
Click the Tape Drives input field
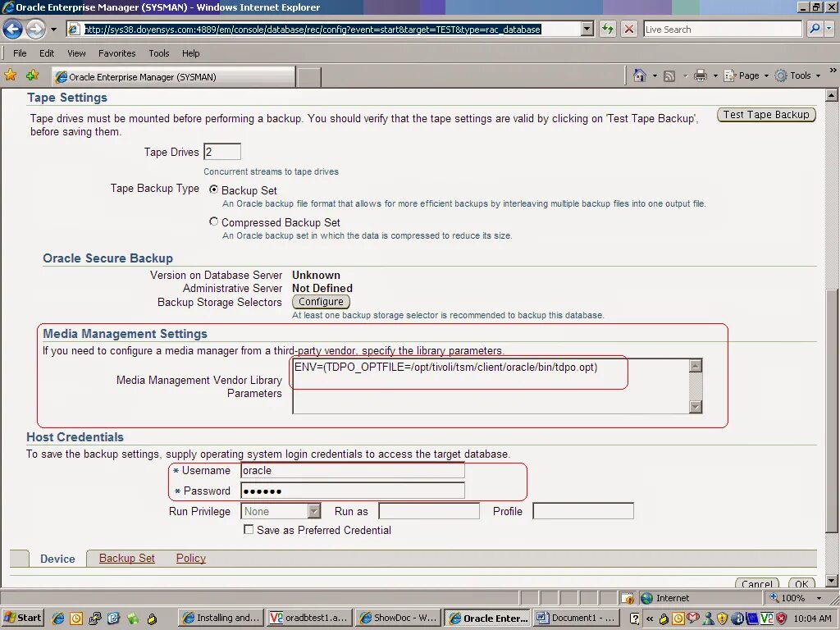tap(222, 152)
